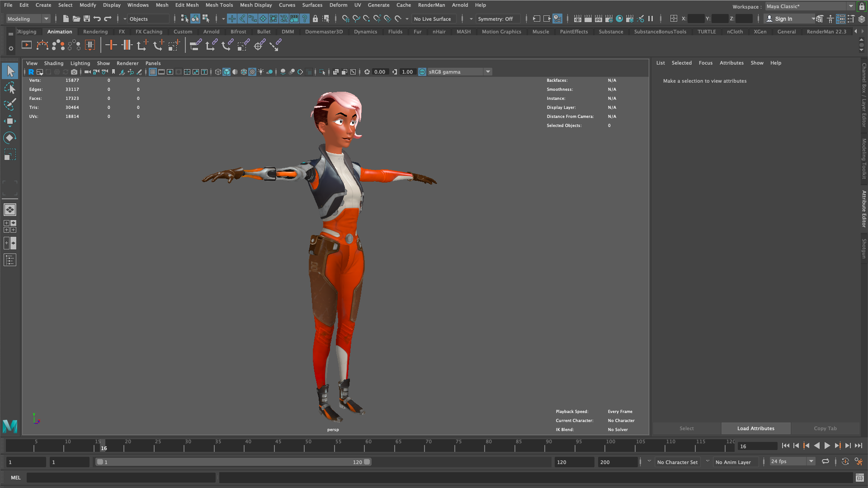Select the Select Tool in the toolbox
868x488 pixels.
(x=10, y=70)
